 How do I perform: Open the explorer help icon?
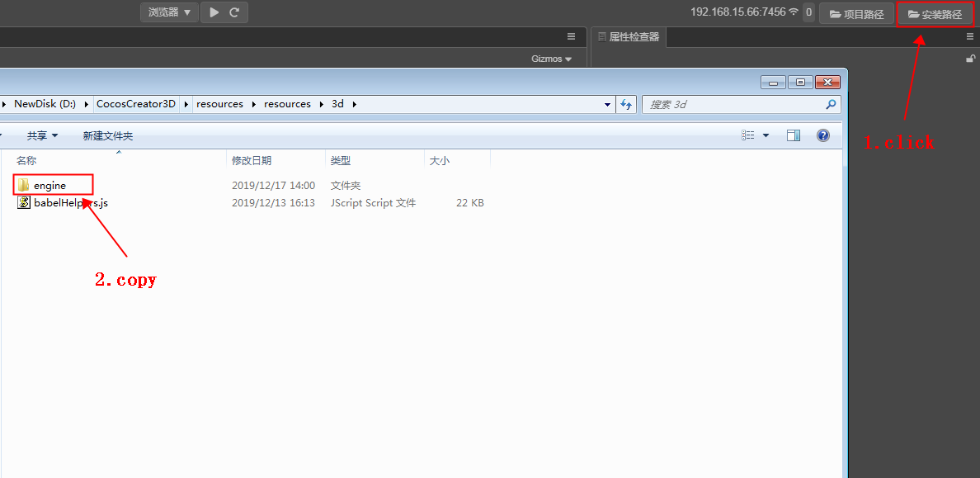pos(822,135)
